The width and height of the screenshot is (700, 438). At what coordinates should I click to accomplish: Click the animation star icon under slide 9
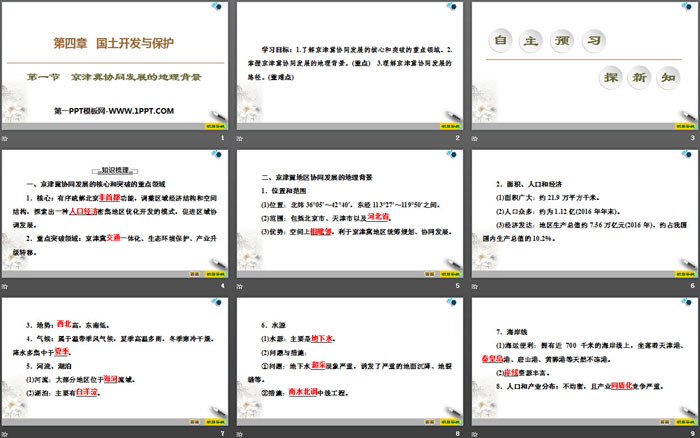[x=475, y=434]
